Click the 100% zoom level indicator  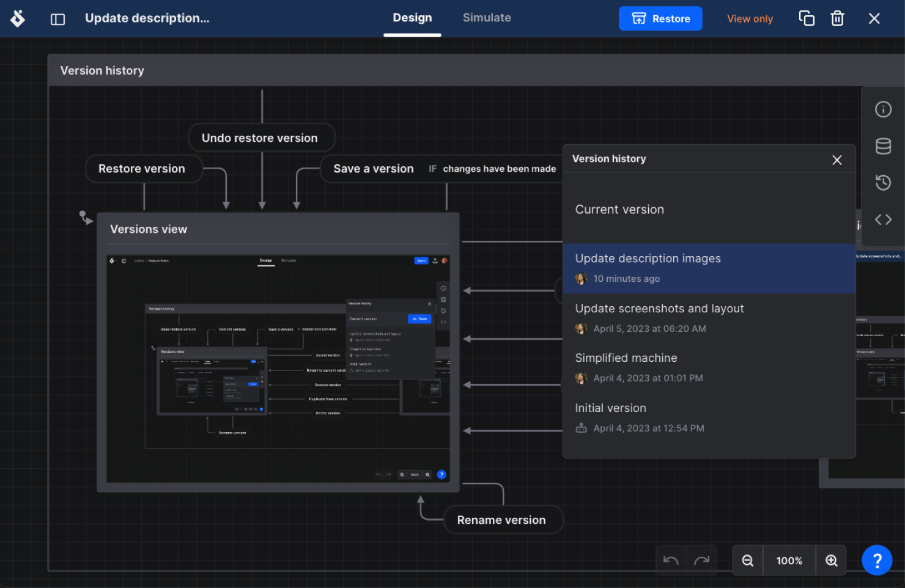789,560
